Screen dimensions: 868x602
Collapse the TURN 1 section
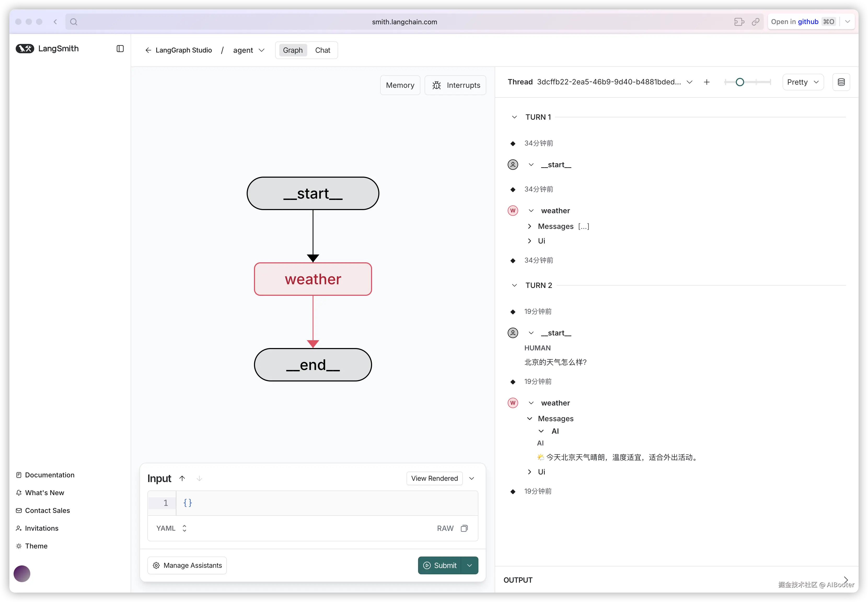click(x=514, y=117)
